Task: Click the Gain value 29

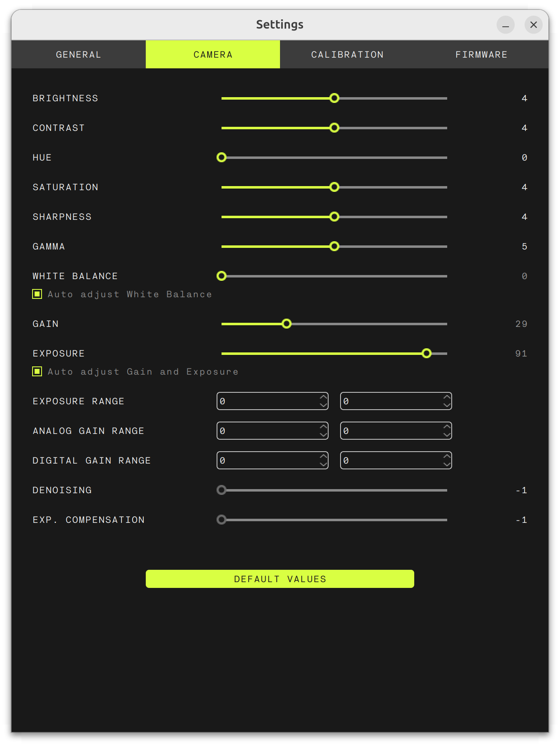Action: [521, 324]
